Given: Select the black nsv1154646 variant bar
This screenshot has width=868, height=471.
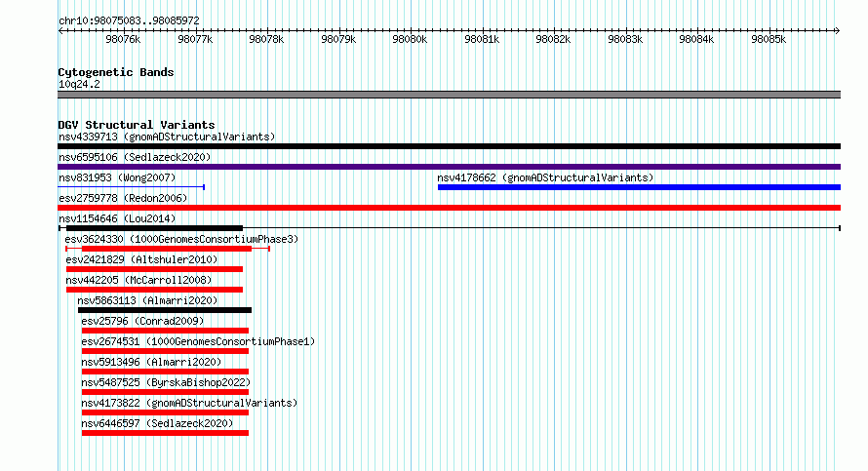Looking at the screenshot, I should point(154,228).
